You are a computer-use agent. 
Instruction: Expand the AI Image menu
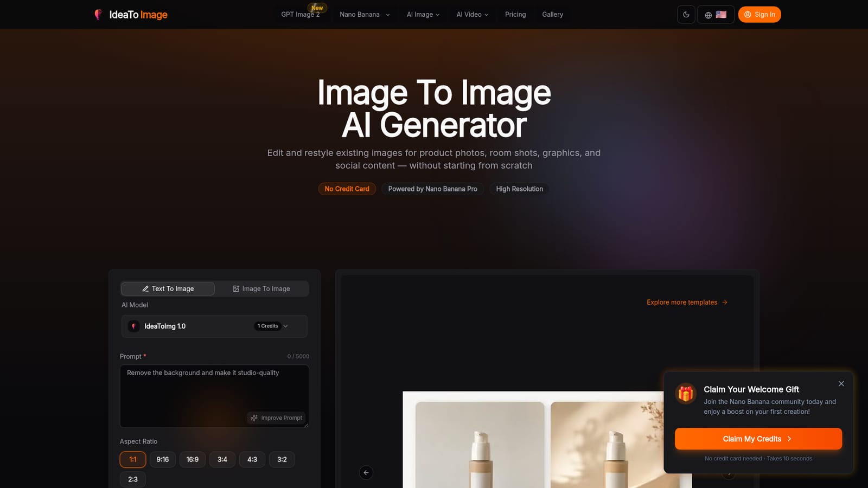click(x=423, y=15)
